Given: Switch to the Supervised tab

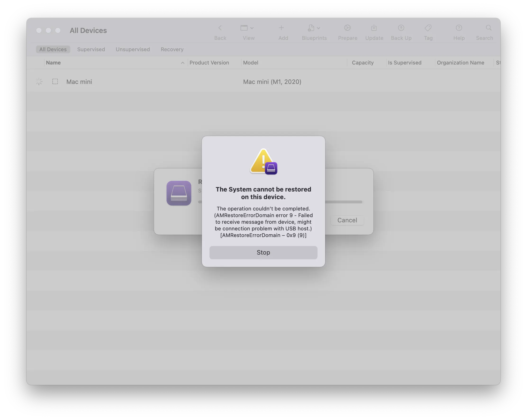Looking at the screenshot, I should (91, 49).
